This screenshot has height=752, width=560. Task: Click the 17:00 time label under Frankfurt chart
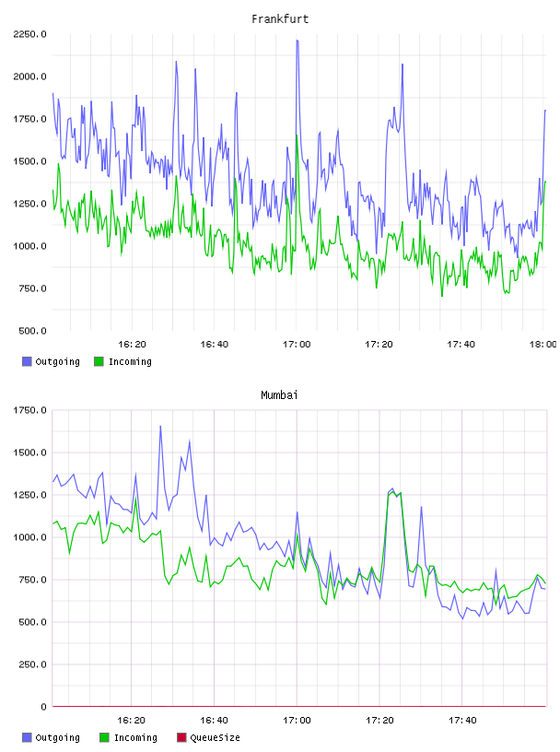point(297,345)
